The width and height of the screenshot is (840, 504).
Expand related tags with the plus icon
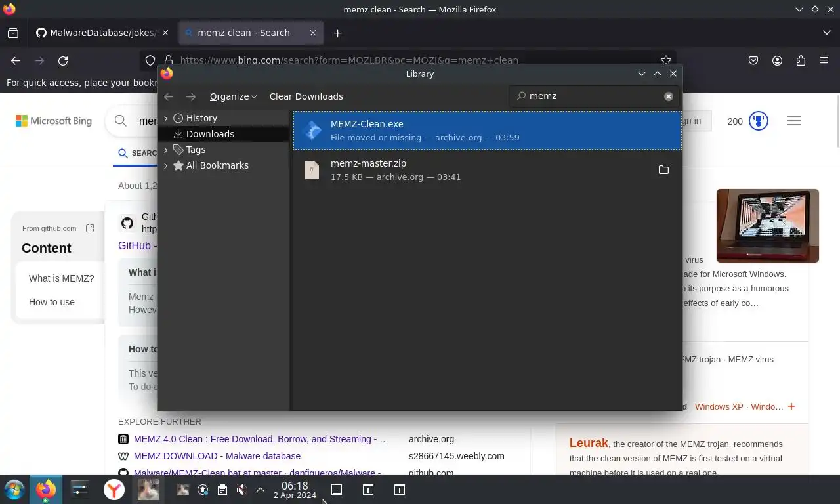791,406
